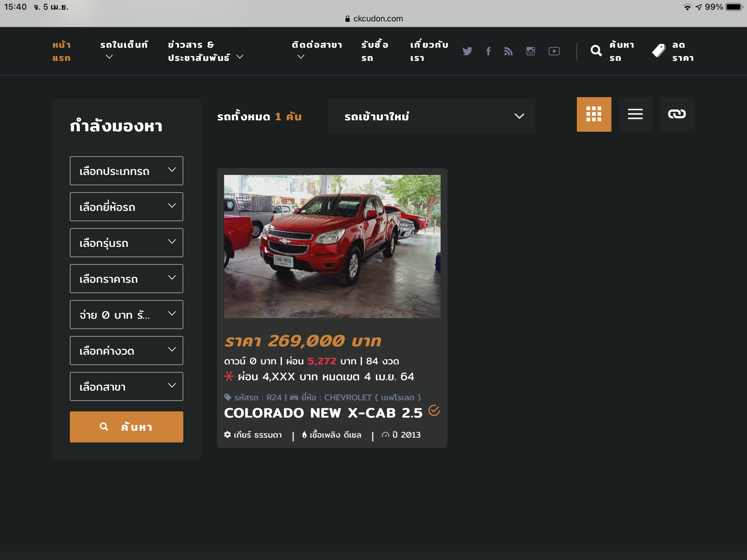Screen dimensions: 747x560
Task: Click the orange ค้นหา search button
Action: (127, 427)
